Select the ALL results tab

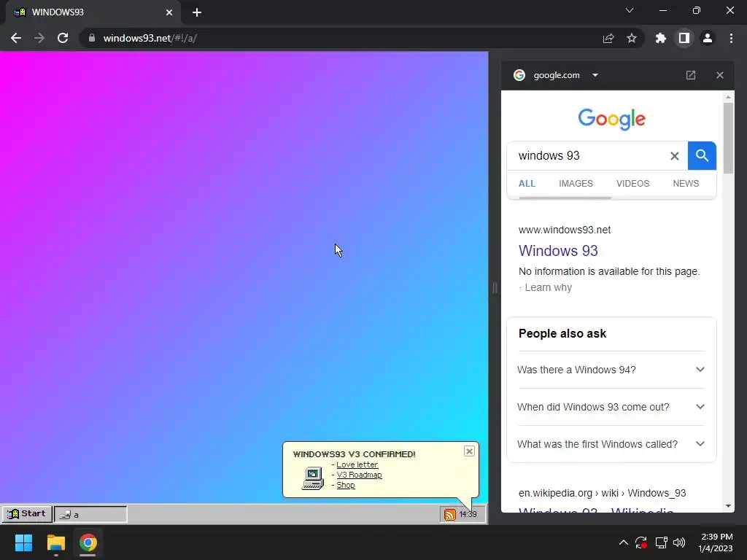527,184
